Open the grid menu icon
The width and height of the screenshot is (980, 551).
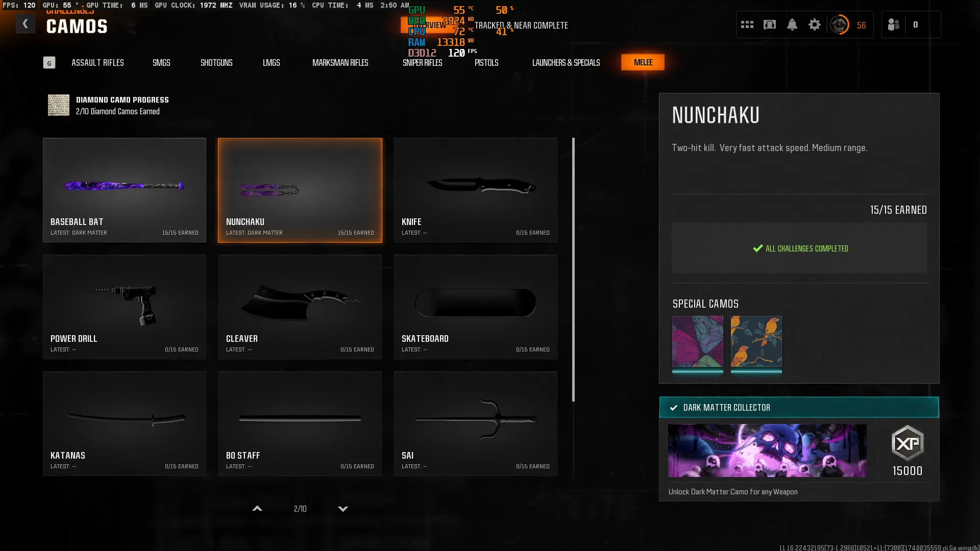(x=747, y=24)
